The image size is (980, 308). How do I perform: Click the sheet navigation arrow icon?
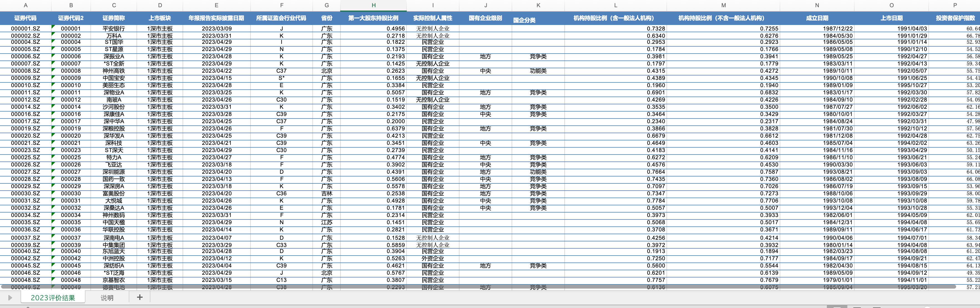(10, 298)
